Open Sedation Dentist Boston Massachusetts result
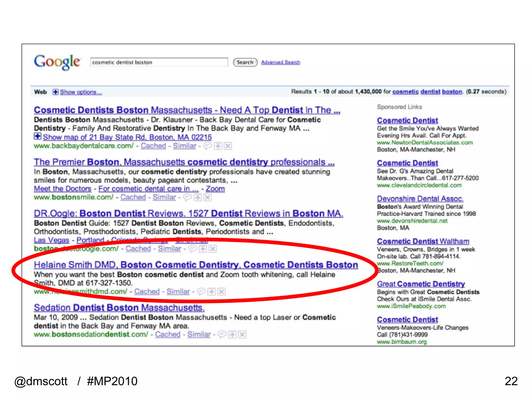The height and width of the screenshot is (399, 532). 119,308
